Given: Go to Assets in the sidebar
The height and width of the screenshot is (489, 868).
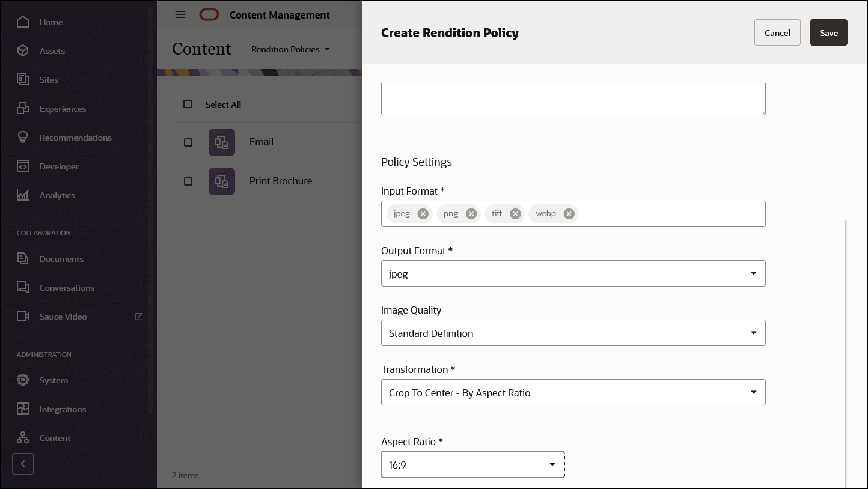Looking at the screenshot, I should pyautogui.click(x=52, y=51).
